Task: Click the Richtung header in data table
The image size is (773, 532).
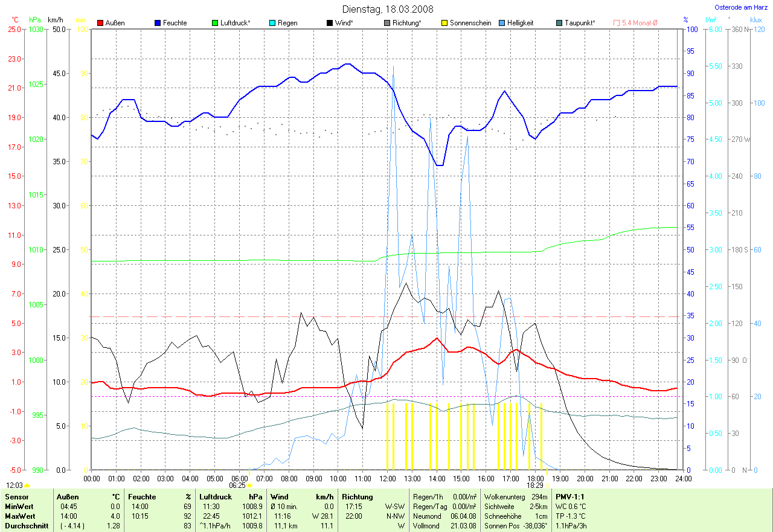Action: pyautogui.click(x=357, y=497)
